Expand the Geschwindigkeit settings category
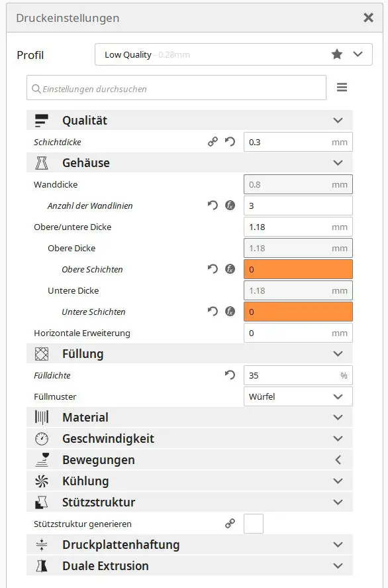The image size is (388, 588). 189,438
